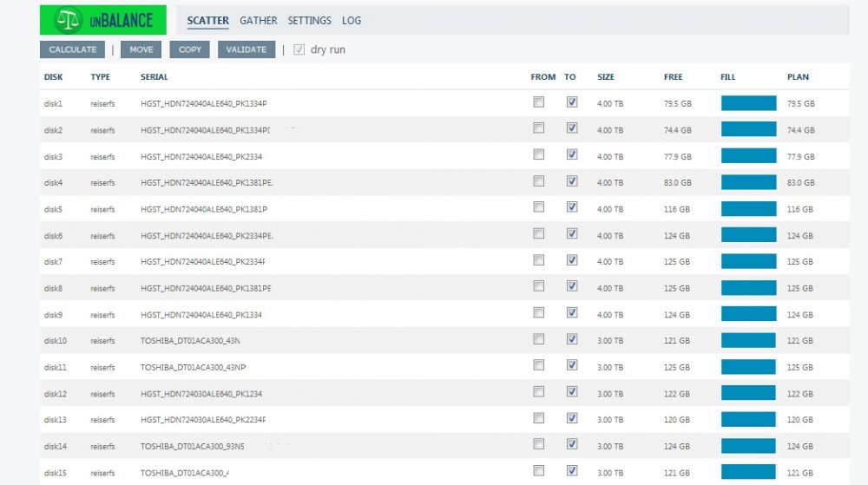Click the 3.00 TB size of disk13
The width and height of the screenshot is (868, 485).
(610, 420)
